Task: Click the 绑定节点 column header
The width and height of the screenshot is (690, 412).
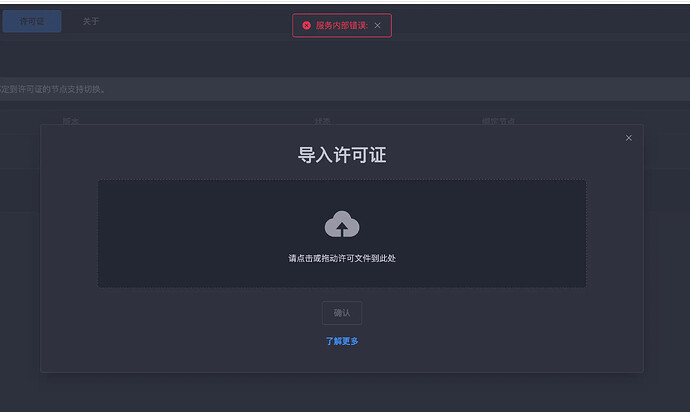Action: pos(499,121)
